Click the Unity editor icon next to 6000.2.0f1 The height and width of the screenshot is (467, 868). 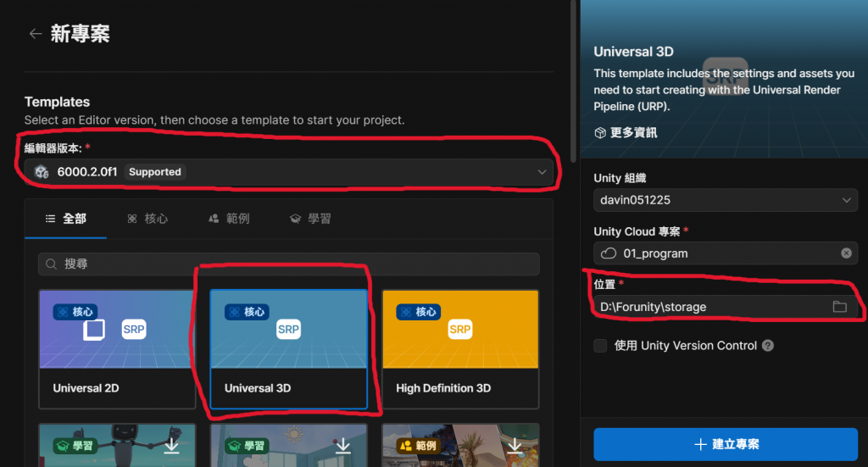[x=42, y=172]
